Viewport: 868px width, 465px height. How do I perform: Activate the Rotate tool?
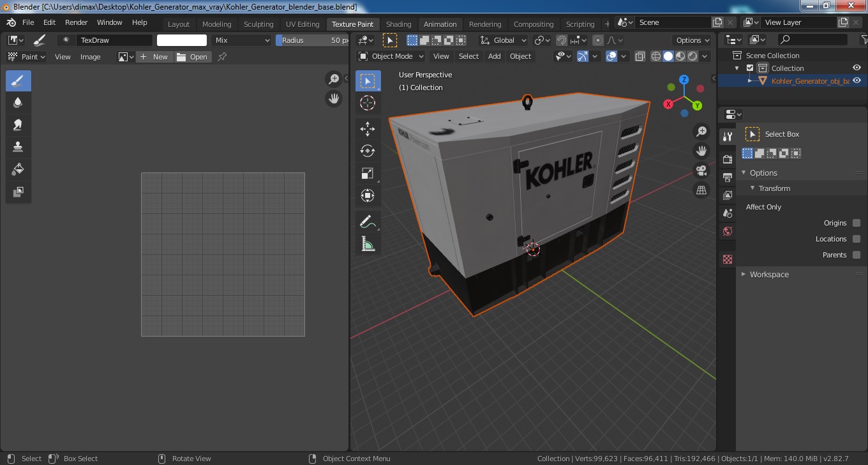tap(368, 151)
